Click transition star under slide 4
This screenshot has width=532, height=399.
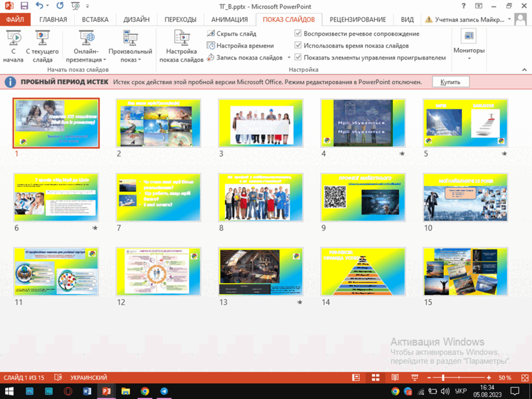click(402, 154)
